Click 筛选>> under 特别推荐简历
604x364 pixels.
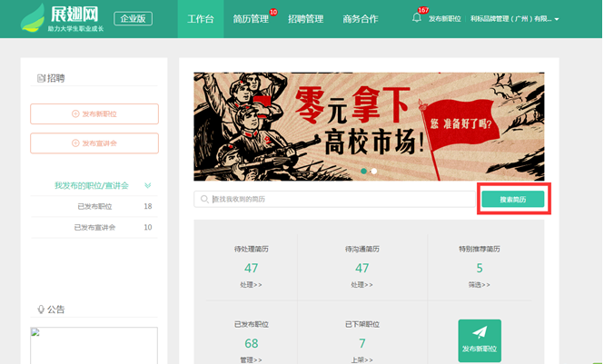click(480, 285)
